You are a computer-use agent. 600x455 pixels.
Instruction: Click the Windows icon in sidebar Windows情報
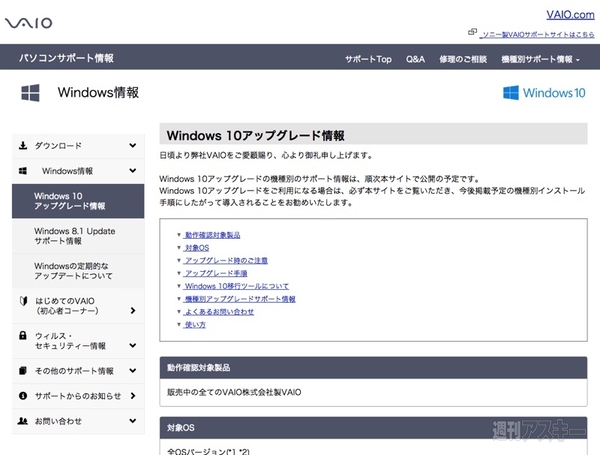pos(23,171)
